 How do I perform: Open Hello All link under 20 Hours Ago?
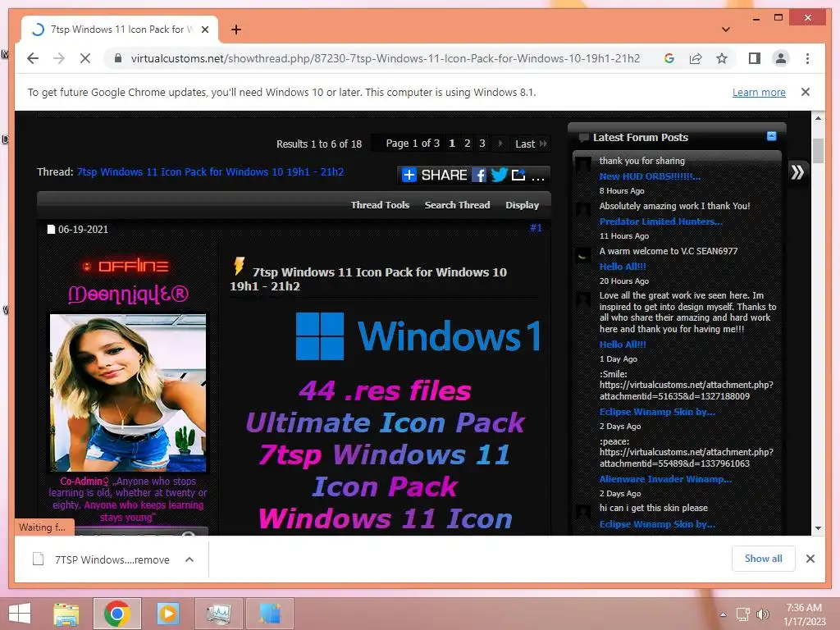pos(623,267)
